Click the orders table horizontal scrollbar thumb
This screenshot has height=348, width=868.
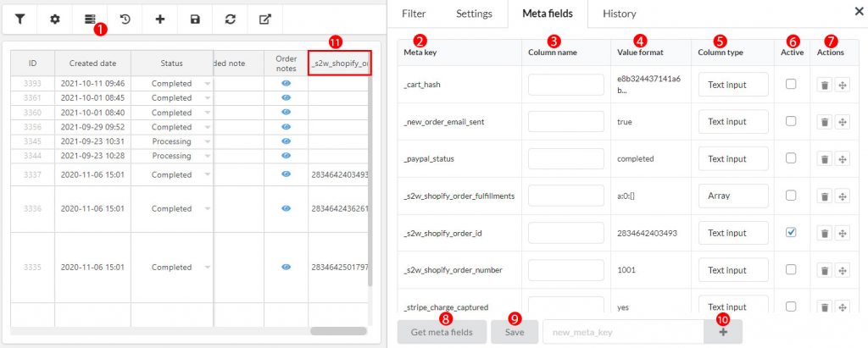click(x=338, y=331)
